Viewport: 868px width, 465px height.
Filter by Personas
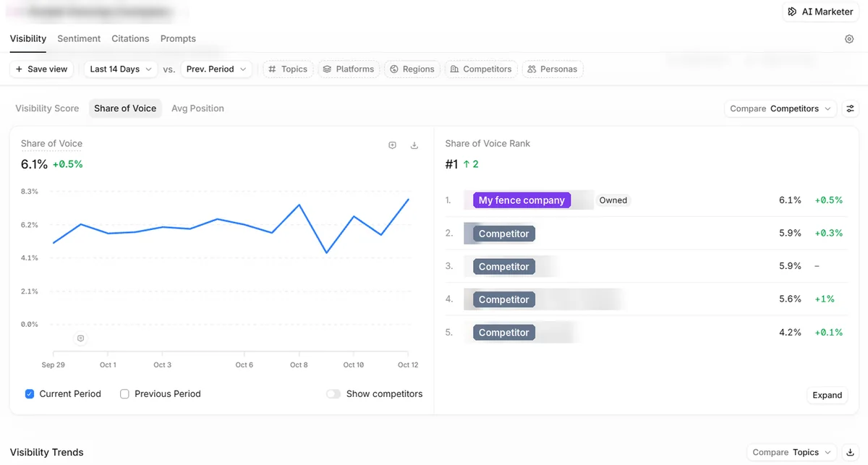pos(553,69)
